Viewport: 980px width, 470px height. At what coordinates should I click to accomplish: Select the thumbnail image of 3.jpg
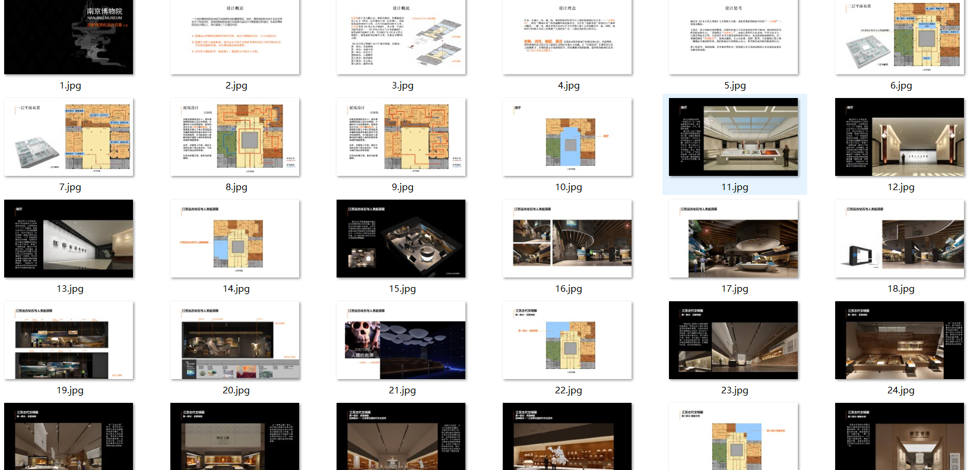click(401, 37)
